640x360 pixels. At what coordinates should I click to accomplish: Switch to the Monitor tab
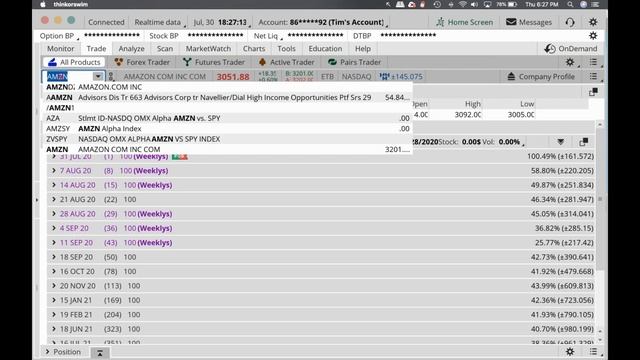click(x=60, y=49)
